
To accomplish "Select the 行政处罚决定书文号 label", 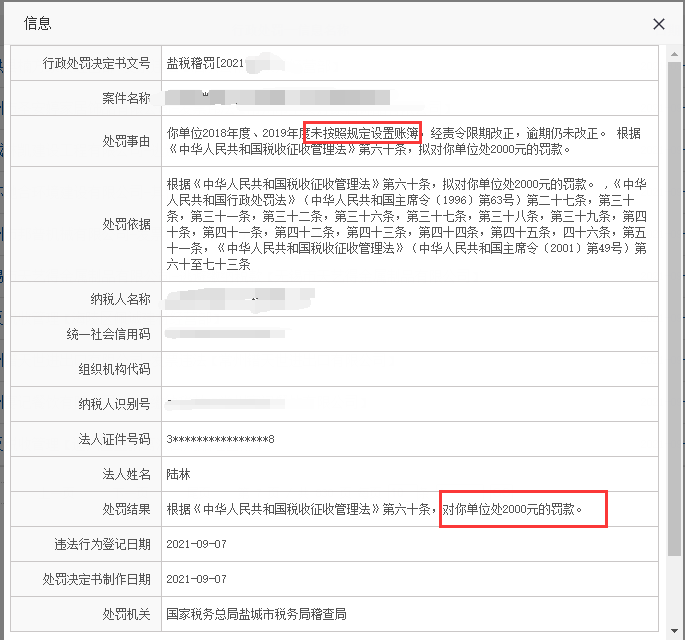I will (x=96, y=63).
